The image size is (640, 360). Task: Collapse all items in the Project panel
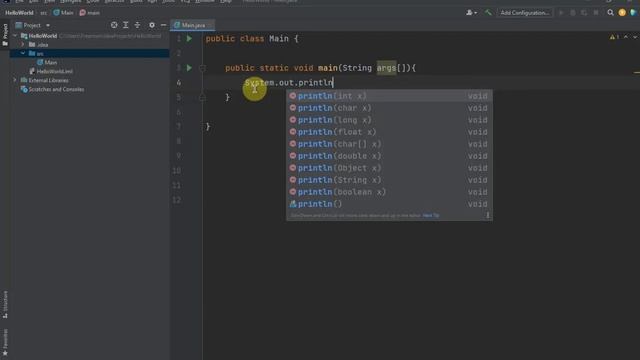coord(137,25)
